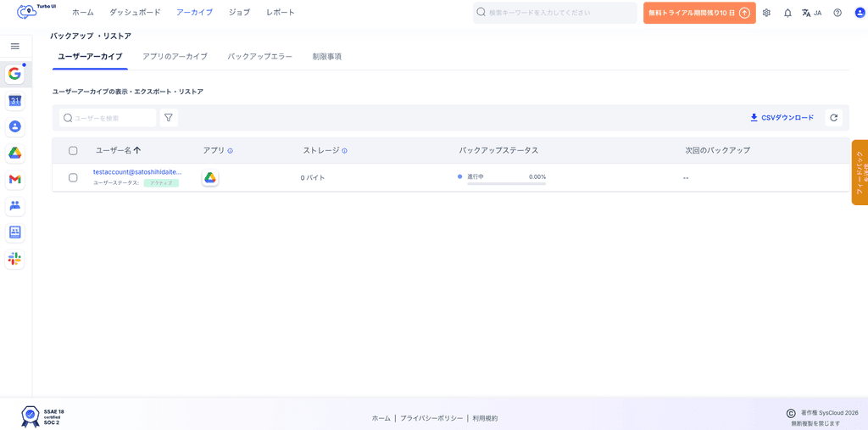Screen dimensions: 868x430
Task: Open the SysCloud Turbo UI logo
Action: tap(36, 13)
